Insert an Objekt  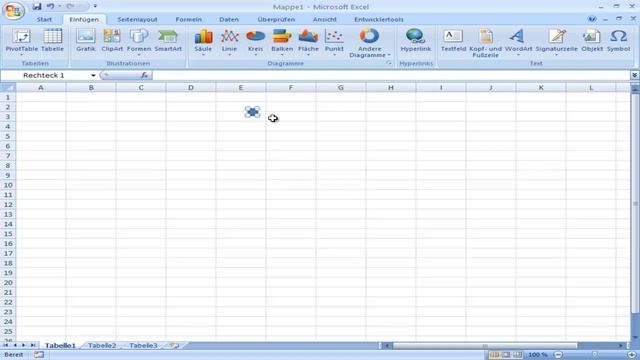[592, 41]
